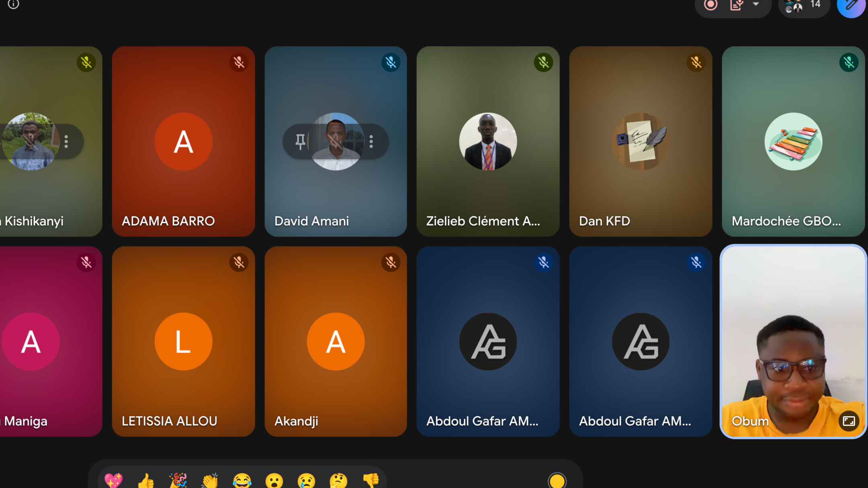Image resolution: width=868 pixels, height=488 pixels.
Task: Click muted mic icon on Akandji tile
Action: [x=391, y=262]
